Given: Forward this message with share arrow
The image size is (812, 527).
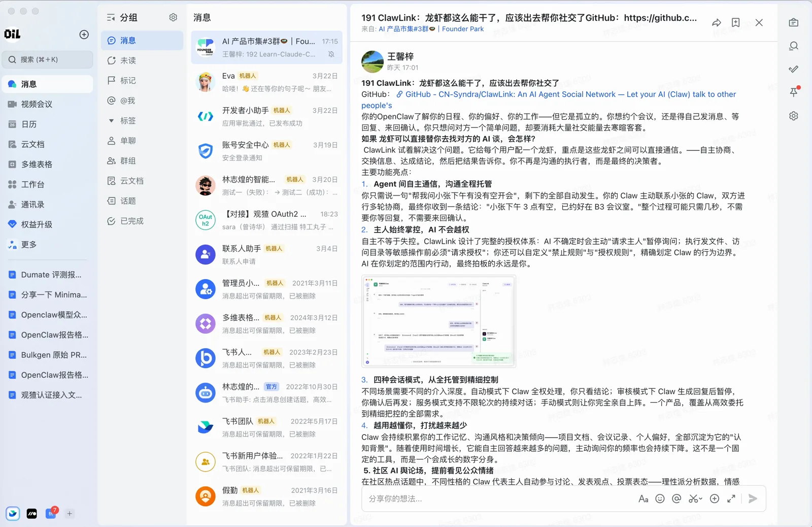Looking at the screenshot, I should coord(716,22).
